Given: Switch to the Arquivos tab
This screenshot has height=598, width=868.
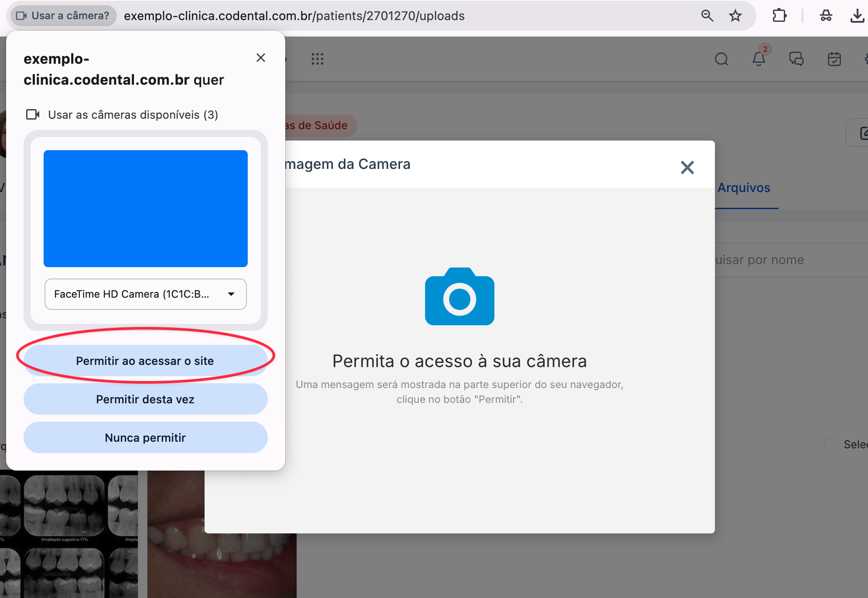Looking at the screenshot, I should pos(744,188).
